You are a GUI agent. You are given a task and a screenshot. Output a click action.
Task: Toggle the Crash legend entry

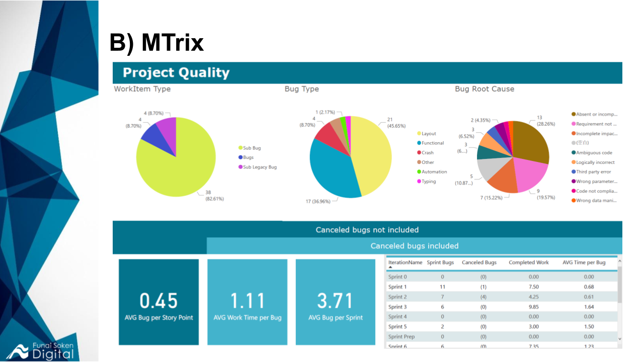point(427,153)
